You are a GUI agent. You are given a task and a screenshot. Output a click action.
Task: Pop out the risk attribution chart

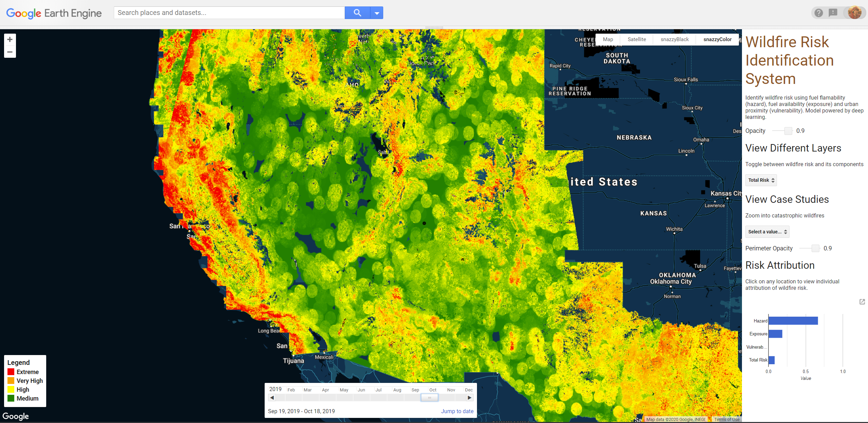click(x=862, y=302)
